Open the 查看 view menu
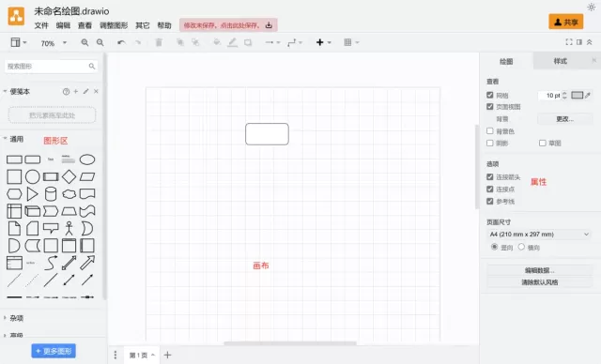 coord(85,25)
